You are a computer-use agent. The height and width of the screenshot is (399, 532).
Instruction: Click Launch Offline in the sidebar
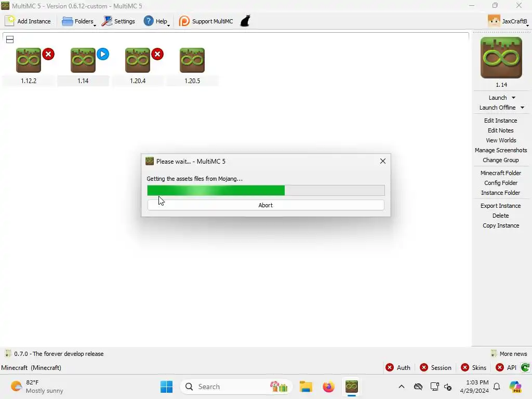pos(497,108)
